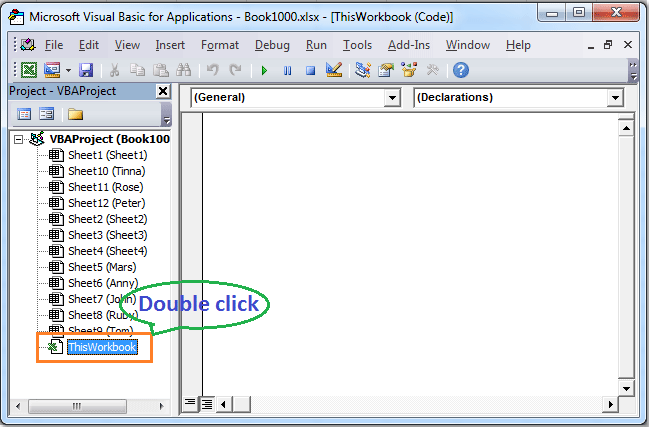Click code window scroll up arrow

626,128
